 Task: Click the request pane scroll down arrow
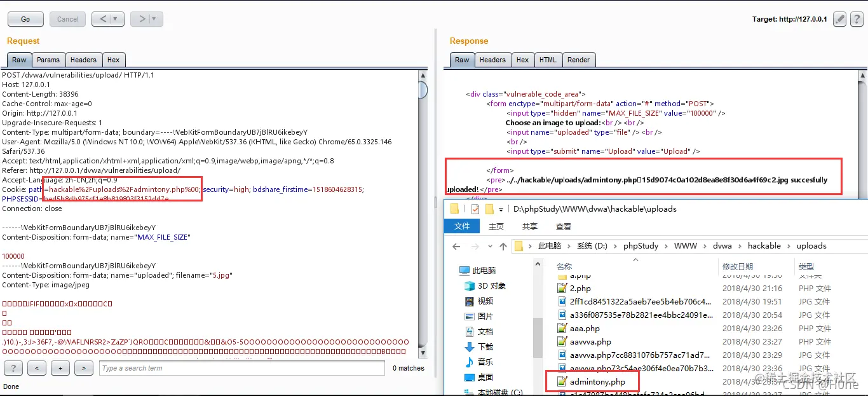tap(424, 354)
